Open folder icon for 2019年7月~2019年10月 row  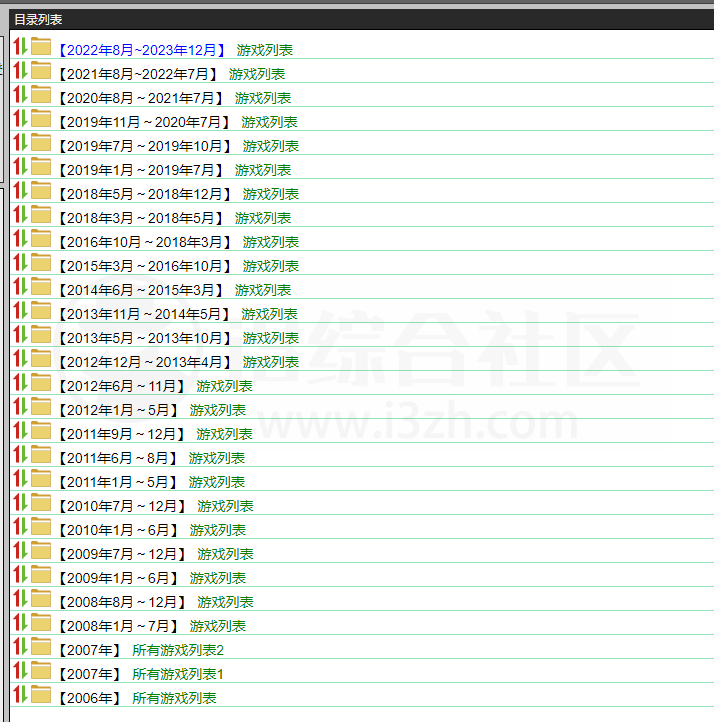coord(41,142)
